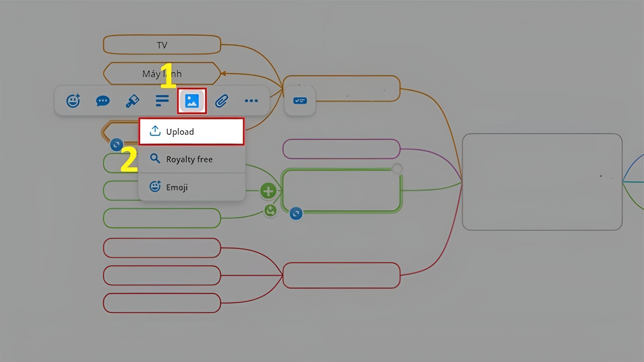
Task: Click the comment bubble icon
Action: pyautogui.click(x=103, y=101)
